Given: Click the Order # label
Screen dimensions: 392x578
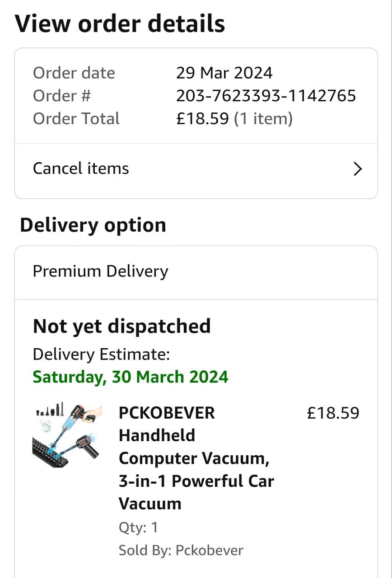Looking at the screenshot, I should [x=62, y=96].
